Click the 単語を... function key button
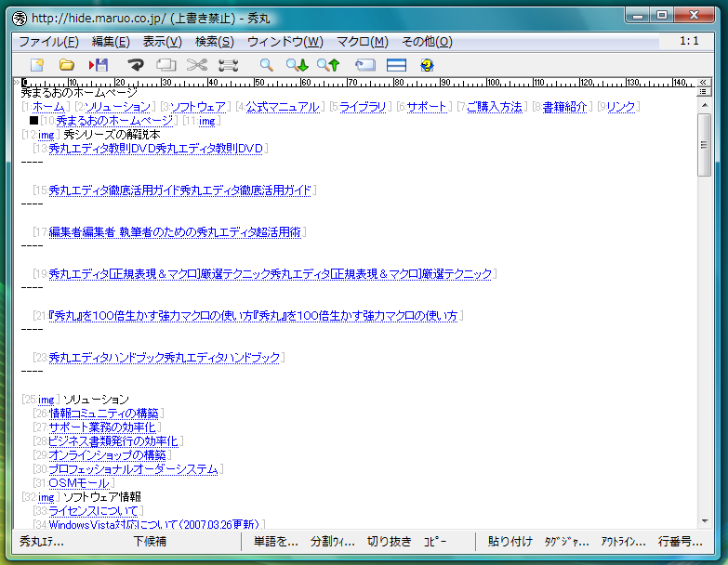Viewport: 728px width, 565px height. click(276, 542)
